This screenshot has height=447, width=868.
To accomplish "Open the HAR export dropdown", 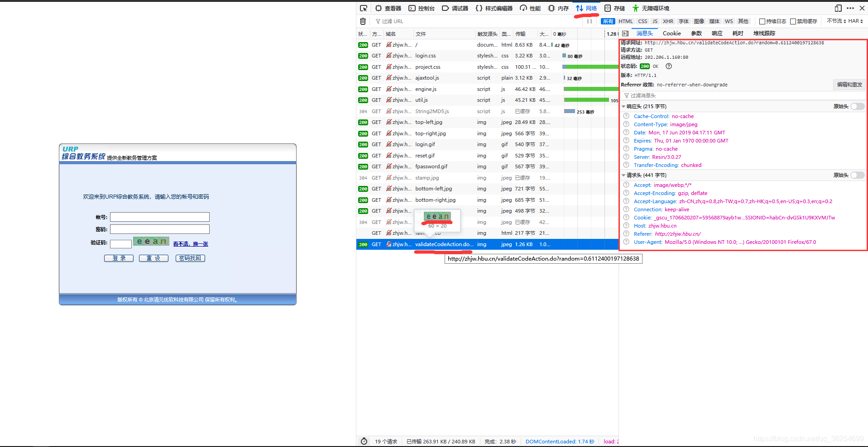I will click(x=855, y=21).
